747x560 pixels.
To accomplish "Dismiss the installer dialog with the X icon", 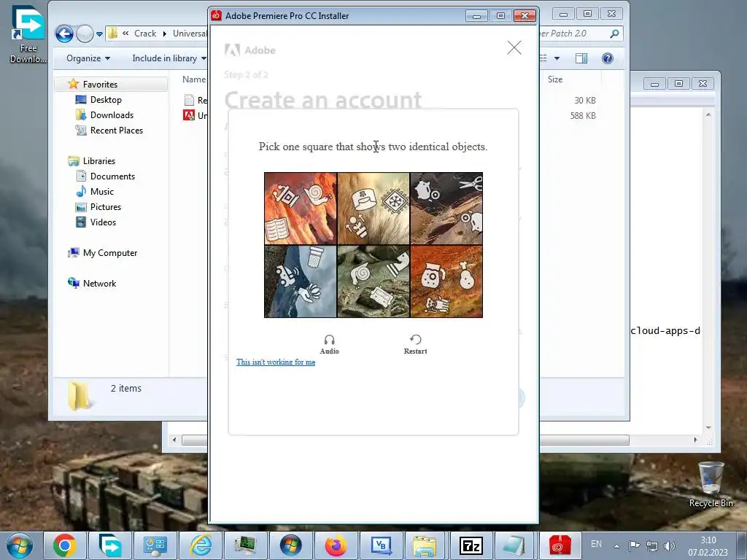I will click(x=514, y=47).
